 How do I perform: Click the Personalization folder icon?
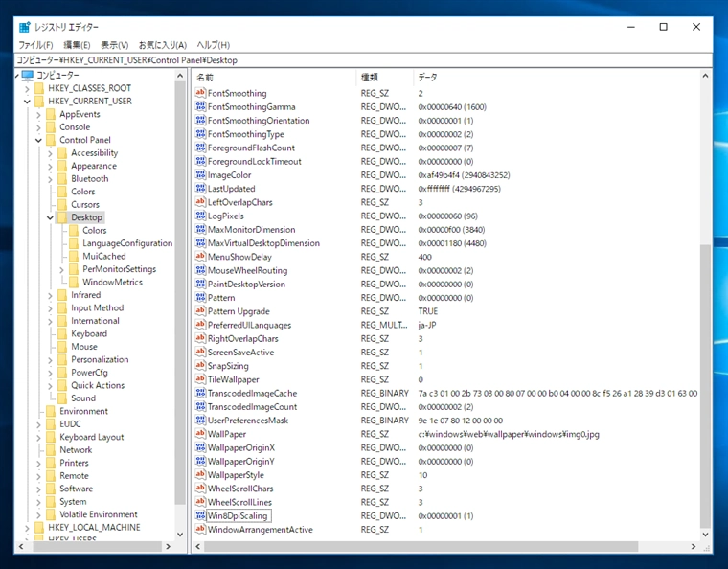point(62,359)
